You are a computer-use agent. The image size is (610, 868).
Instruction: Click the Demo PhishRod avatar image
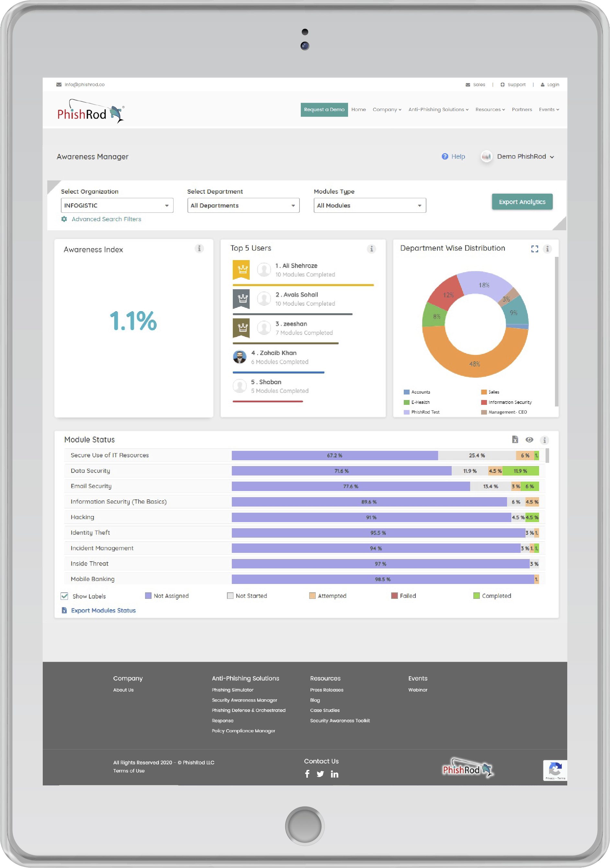click(x=486, y=156)
